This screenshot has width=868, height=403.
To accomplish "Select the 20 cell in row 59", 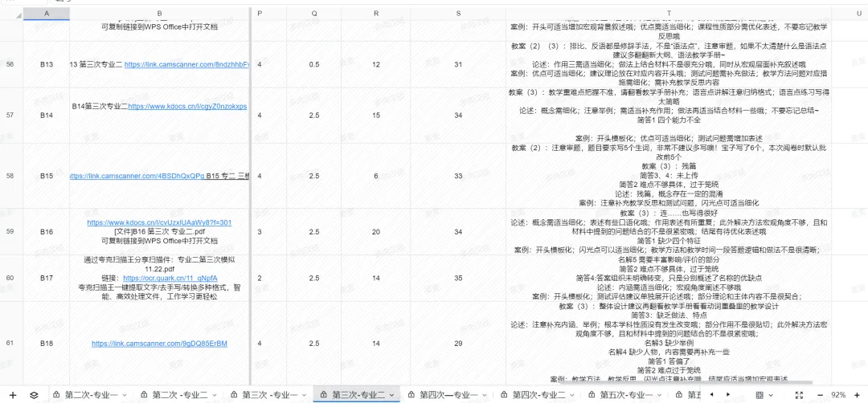I will pos(376,232).
